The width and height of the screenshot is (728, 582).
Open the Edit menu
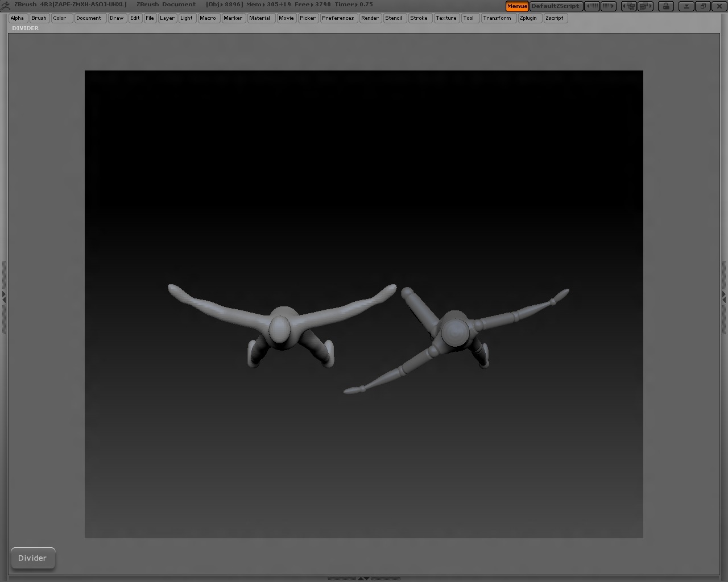click(x=135, y=18)
